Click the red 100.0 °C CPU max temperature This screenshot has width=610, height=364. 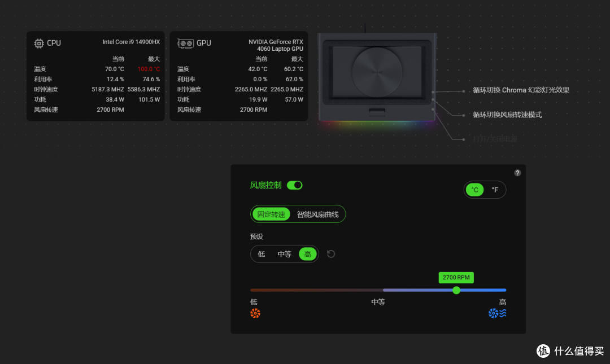coord(149,69)
